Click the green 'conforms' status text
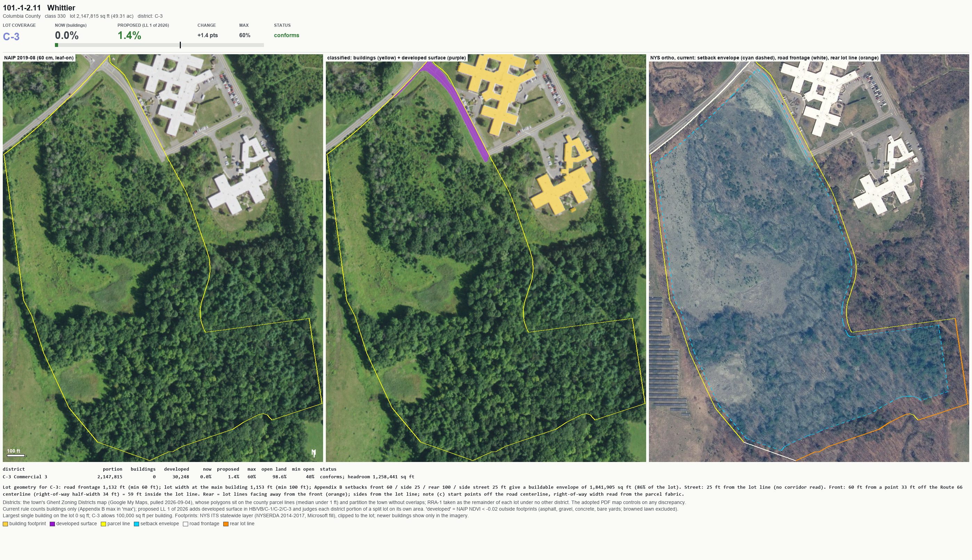The width and height of the screenshot is (972, 560). click(286, 35)
